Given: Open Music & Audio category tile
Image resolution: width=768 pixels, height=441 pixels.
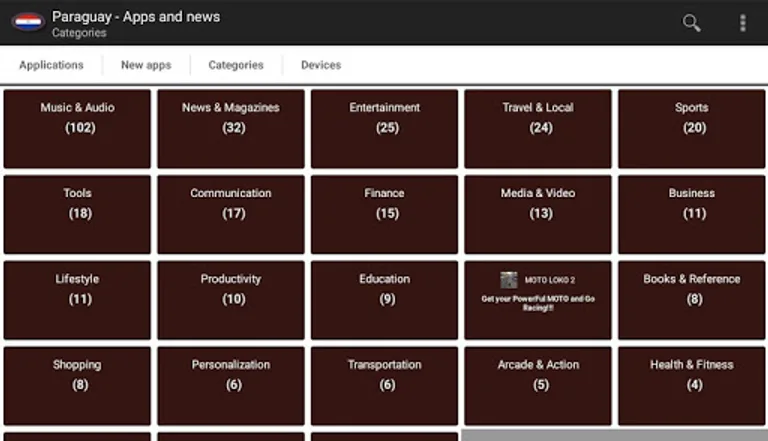Looking at the screenshot, I should coord(77,129).
